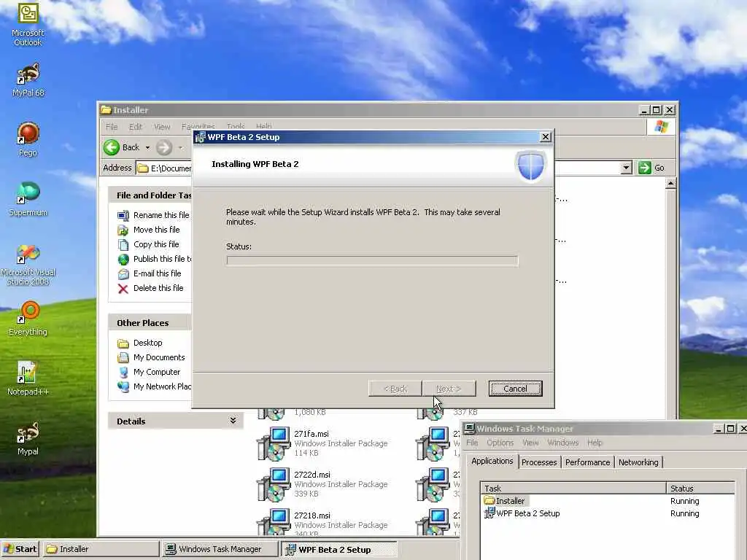Select the Pego desktop shortcut
The height and width of the screenshot is (560, 747).
point(28,139)
